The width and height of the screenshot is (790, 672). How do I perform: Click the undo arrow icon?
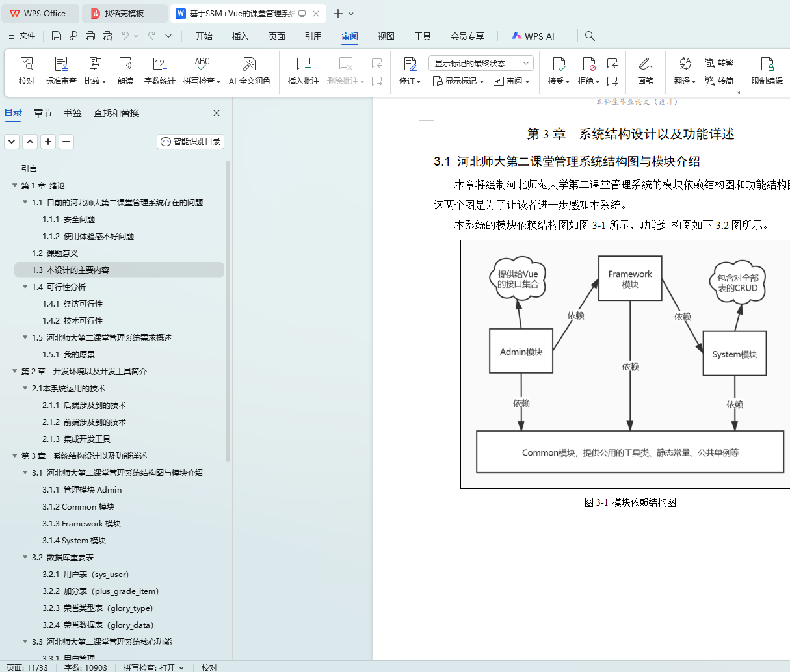(125, 36)
